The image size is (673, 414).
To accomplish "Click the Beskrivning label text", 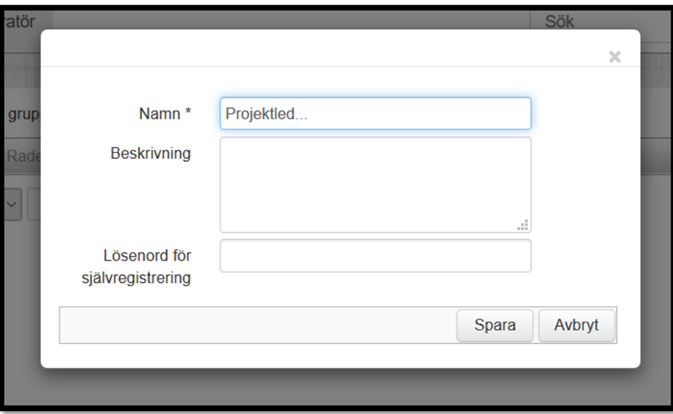I will pyautogui.click(x=151, y=153).
